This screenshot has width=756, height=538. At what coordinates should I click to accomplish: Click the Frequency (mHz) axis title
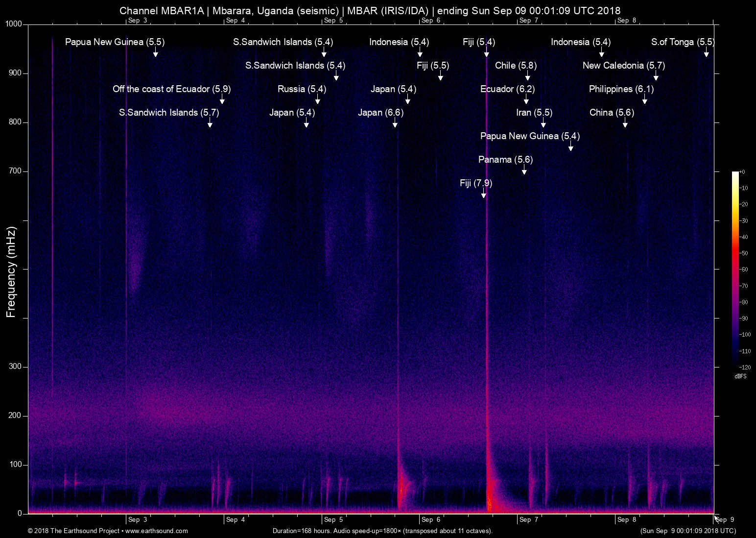(11, 272)
